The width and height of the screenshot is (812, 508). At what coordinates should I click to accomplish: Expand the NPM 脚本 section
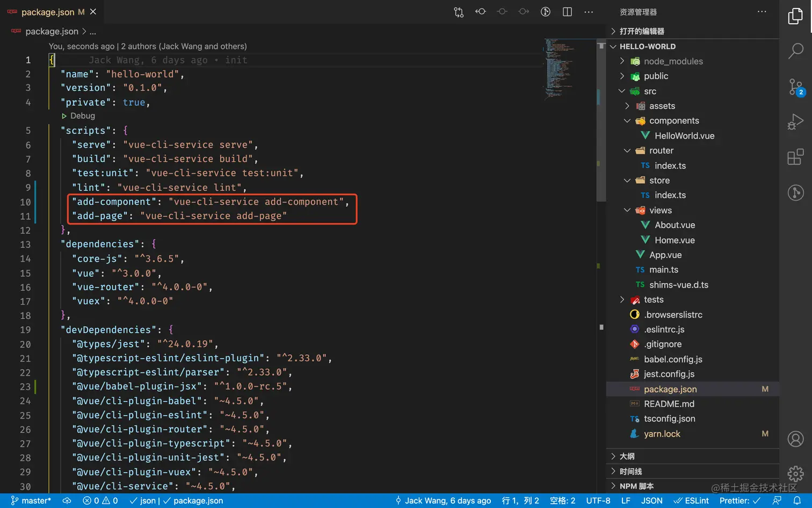pos(693,486)
